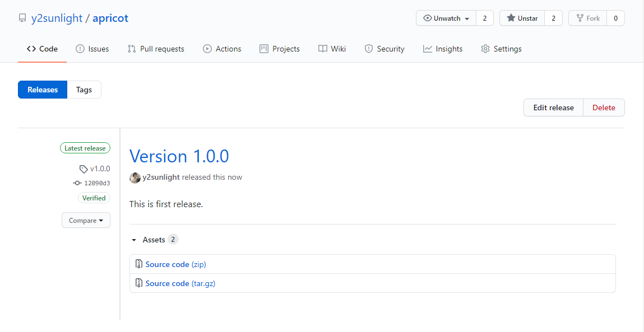Click the Verified signature badge

pyautogui.click(x=94, y=198)
